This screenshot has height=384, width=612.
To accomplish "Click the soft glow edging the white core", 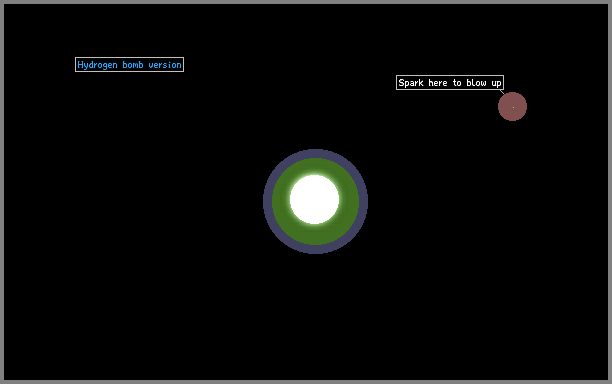I will [x=315, y=174].
